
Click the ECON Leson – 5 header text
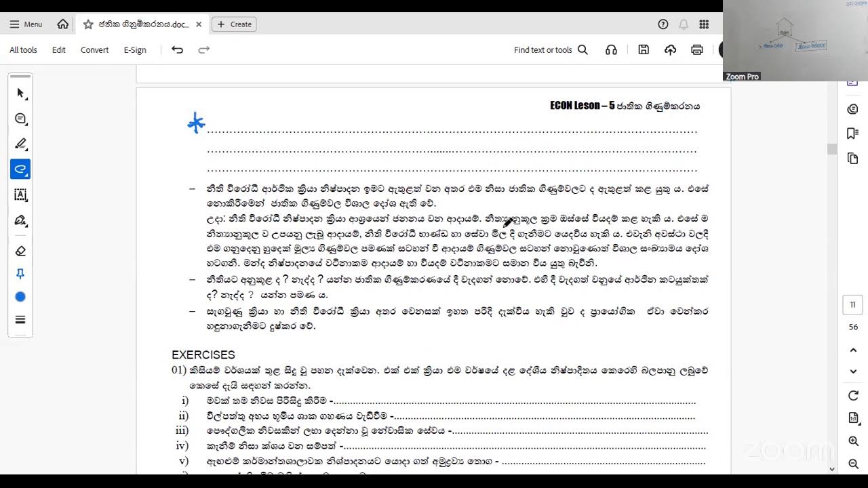pyautogui.click(x=582, y=106)
